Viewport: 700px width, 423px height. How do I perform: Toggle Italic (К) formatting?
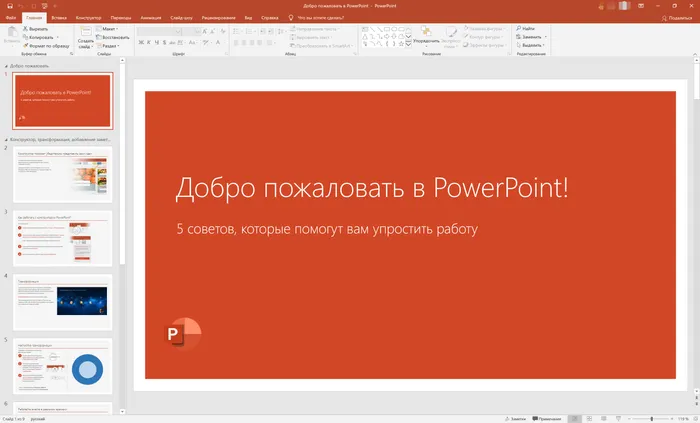[149, 42]
